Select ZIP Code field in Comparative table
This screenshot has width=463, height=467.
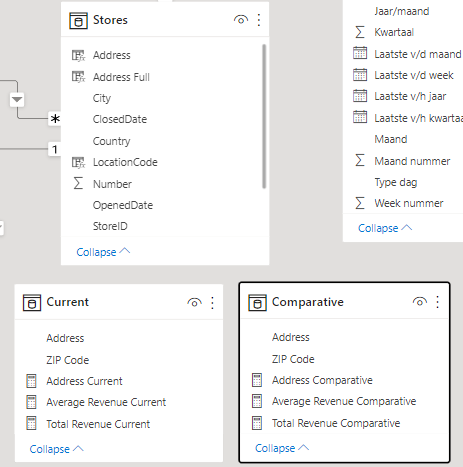point(293,359)
